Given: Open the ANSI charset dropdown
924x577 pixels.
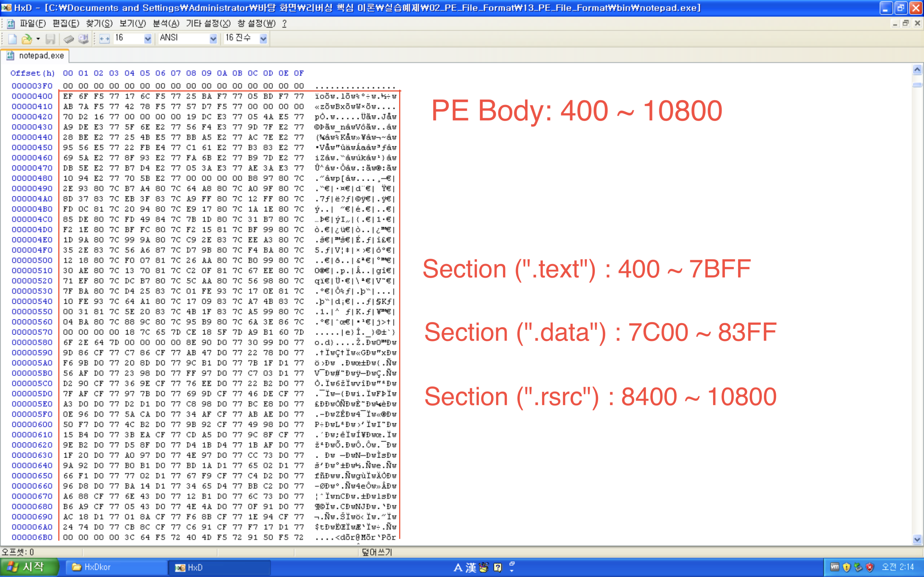Looking at the screenshot, I should pos(213,38).
